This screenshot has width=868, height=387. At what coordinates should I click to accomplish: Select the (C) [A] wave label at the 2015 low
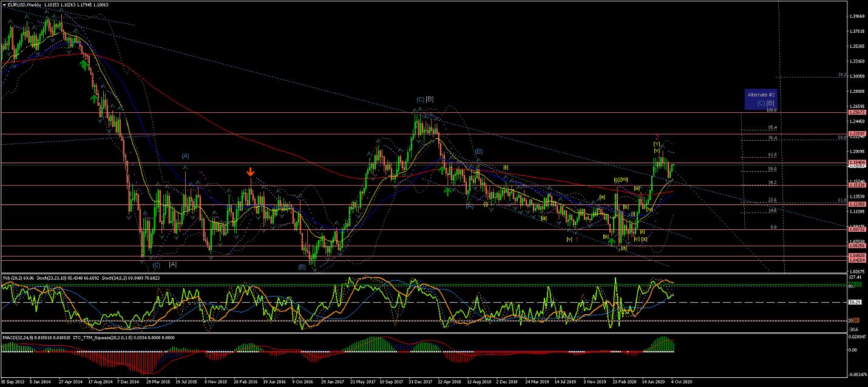click(164, 264)
